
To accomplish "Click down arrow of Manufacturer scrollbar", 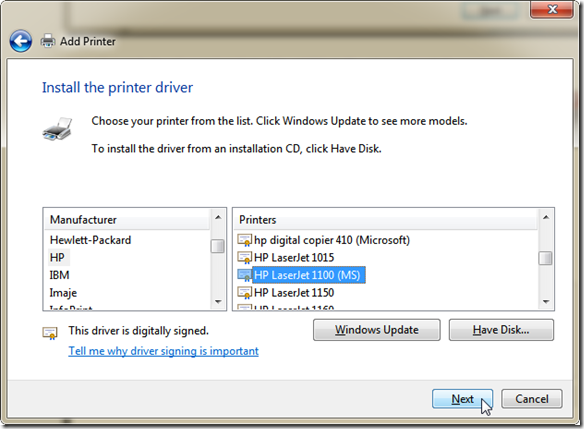I will pos(218,302).
